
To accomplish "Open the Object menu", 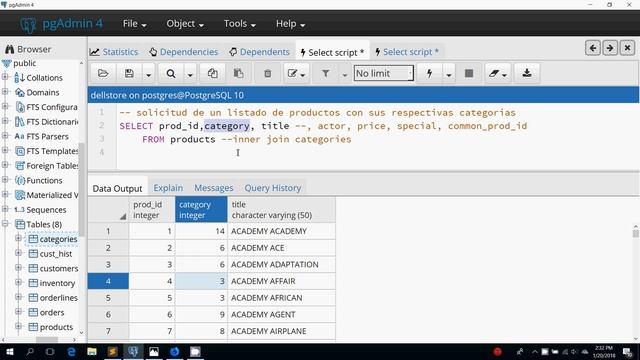I will click(x=185, y=24).
